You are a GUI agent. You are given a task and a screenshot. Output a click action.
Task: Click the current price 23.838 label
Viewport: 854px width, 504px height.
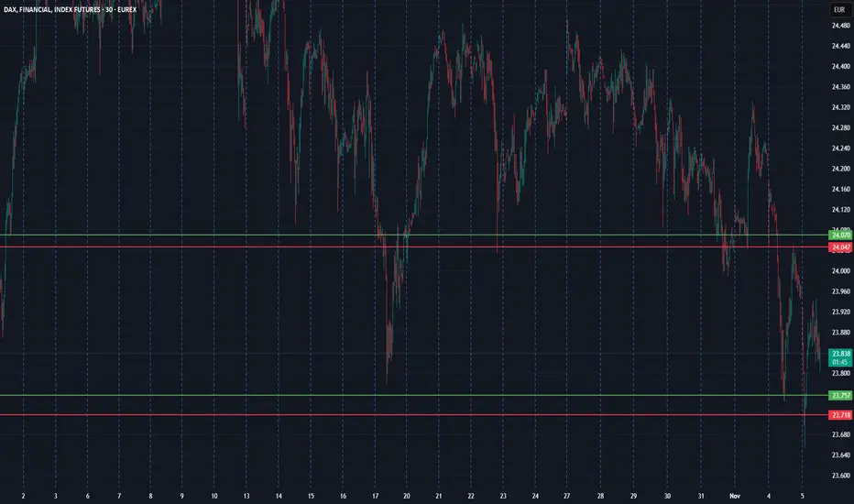point(840,357)
